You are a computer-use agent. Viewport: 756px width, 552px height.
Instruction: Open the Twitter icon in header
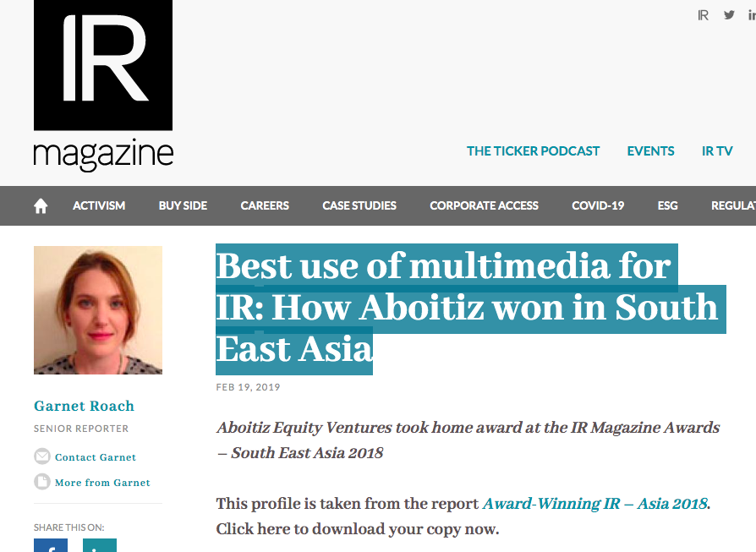729,15
